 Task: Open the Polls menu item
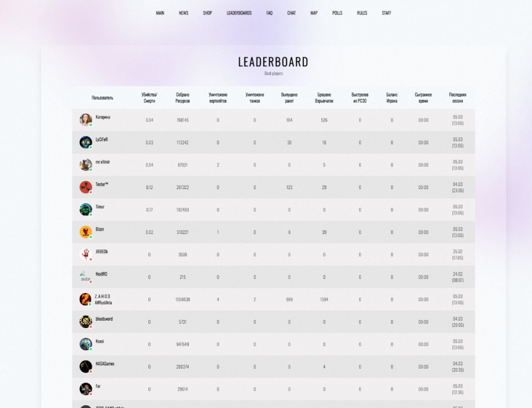337,13
